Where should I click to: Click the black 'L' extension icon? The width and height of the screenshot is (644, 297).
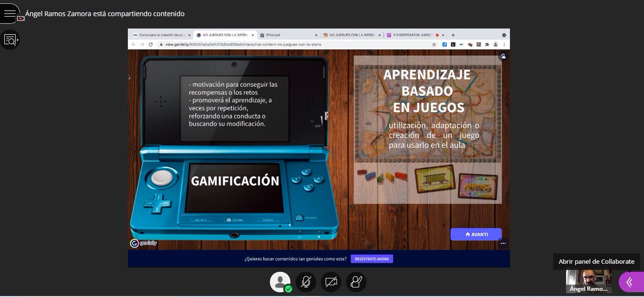pos(453,44)
